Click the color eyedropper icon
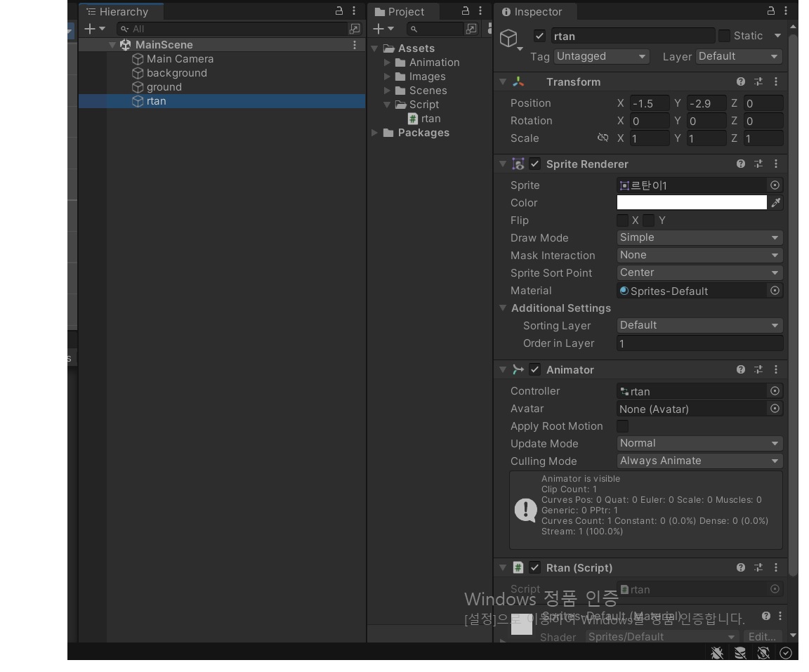Image resolution: width=809 pixels, height=672 pixels. [x=776, y=203]
